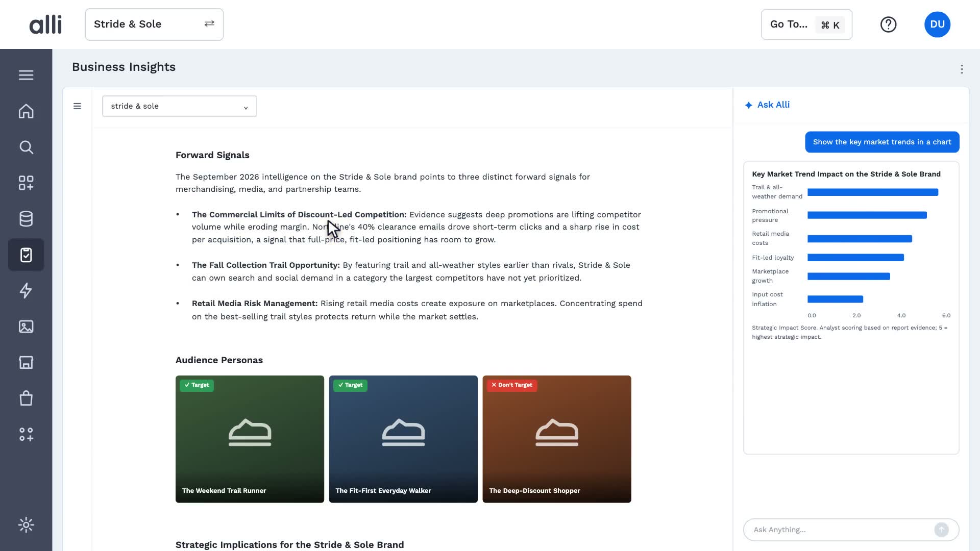Open the Stride & Sole client switcher
980x551 pixels.
click(154, 24)
